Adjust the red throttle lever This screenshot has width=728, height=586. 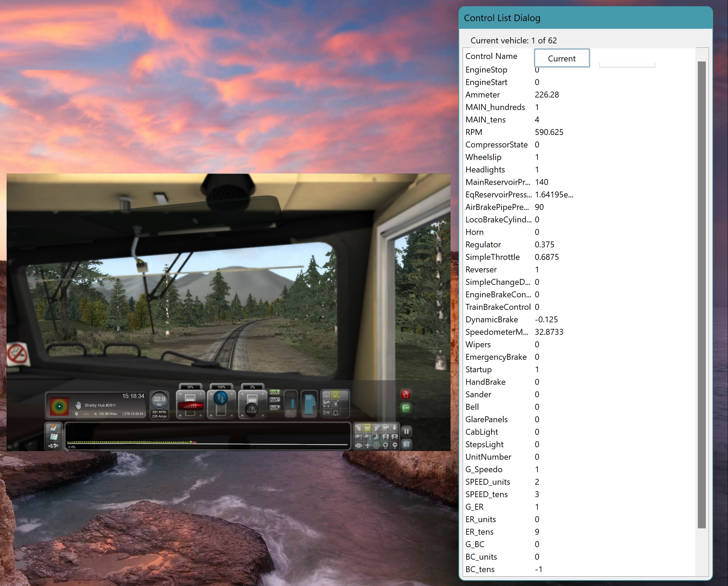point(190,405)
